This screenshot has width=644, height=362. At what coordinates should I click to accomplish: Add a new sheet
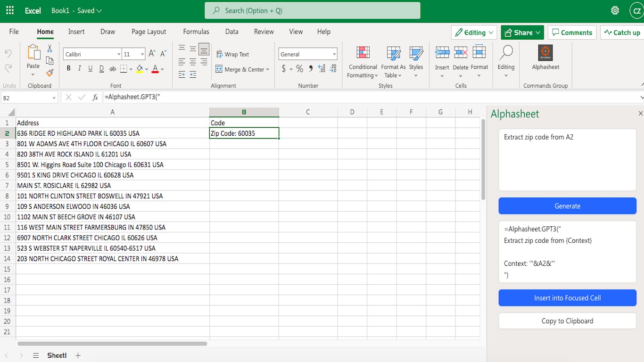coord(78,355)
